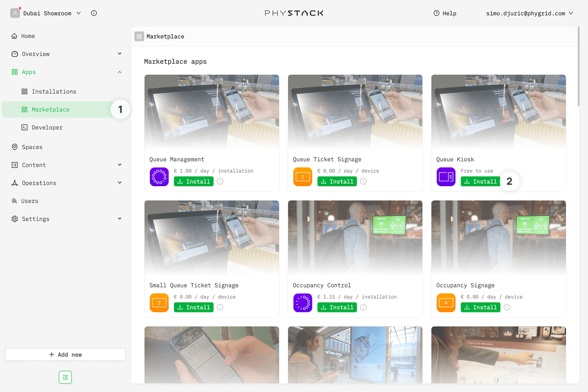Open info icon beside Occupancy Control Install

point(363,307)
